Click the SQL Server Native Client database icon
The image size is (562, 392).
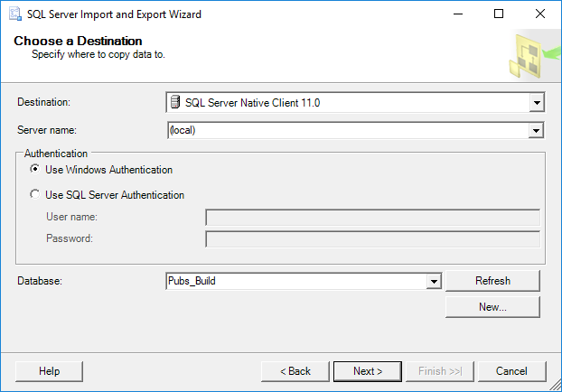[175, 102]
